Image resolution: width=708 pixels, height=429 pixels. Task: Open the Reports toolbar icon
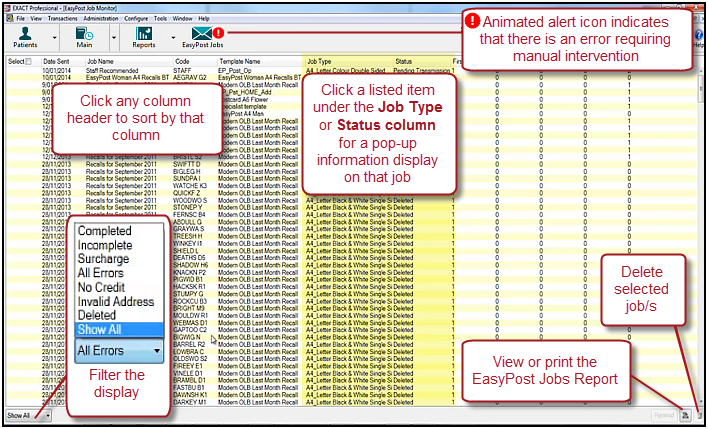(144, 33)
